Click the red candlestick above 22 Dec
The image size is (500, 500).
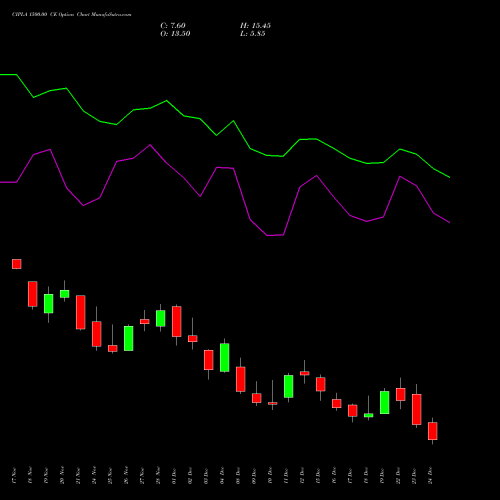click(401, 394)
